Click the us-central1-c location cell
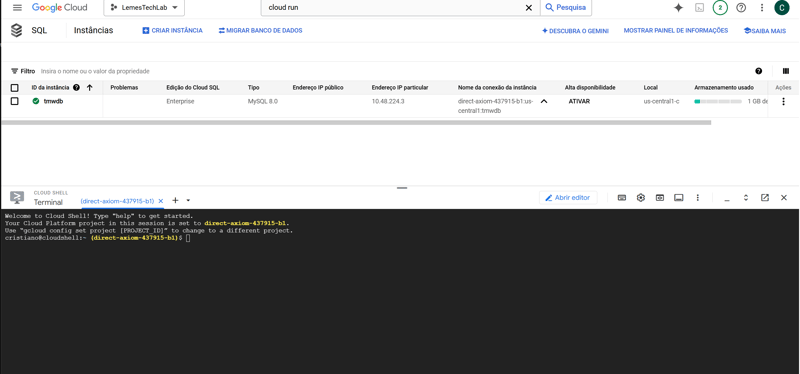 (x=661, y=102)
